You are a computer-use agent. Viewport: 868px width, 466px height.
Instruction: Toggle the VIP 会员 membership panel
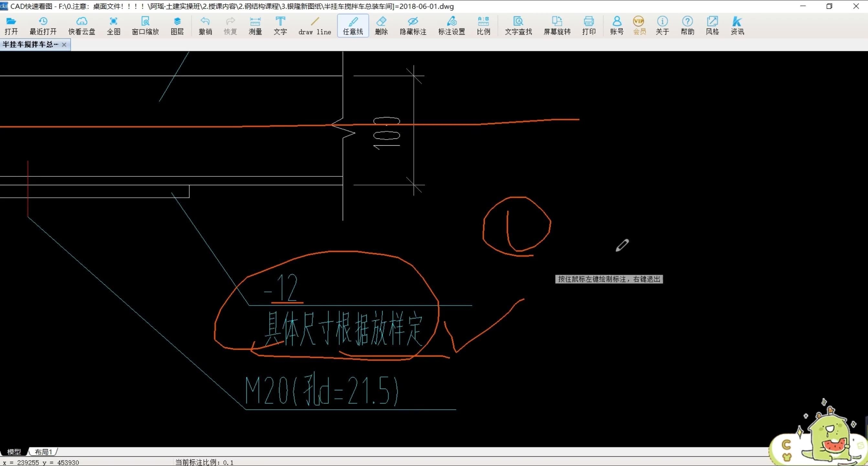[x=638, y=25]
